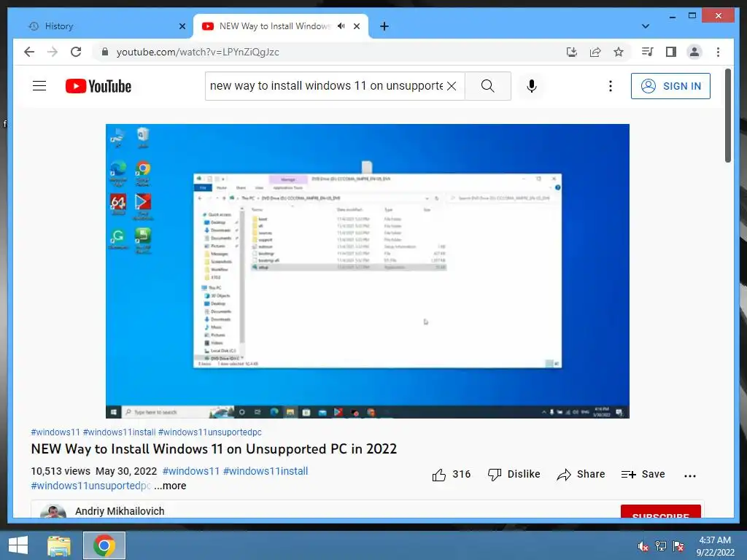Clear the YouTube search text
Viewport: 747px width, 560px height.
[x=452, y=86]
